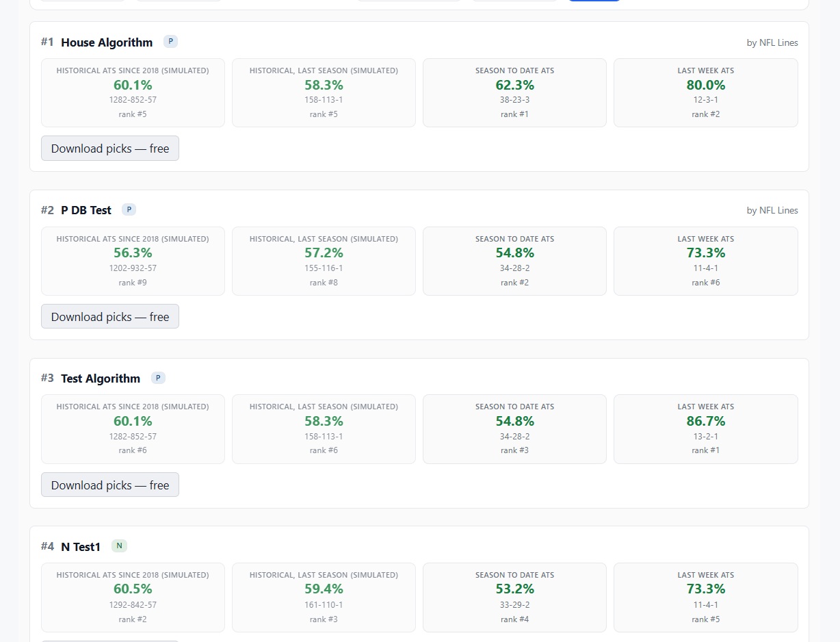
Task: Select the 38-23-3 record
Action: click(x=514, y=100)
